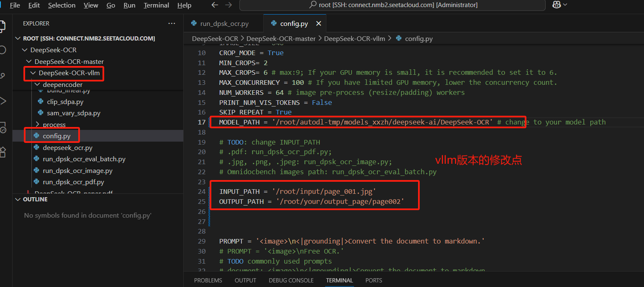The image size is (644, 287).
Task: Click the INPUT_PATH string on line 24
Action: pyautogui.click(x=324, y=192)
